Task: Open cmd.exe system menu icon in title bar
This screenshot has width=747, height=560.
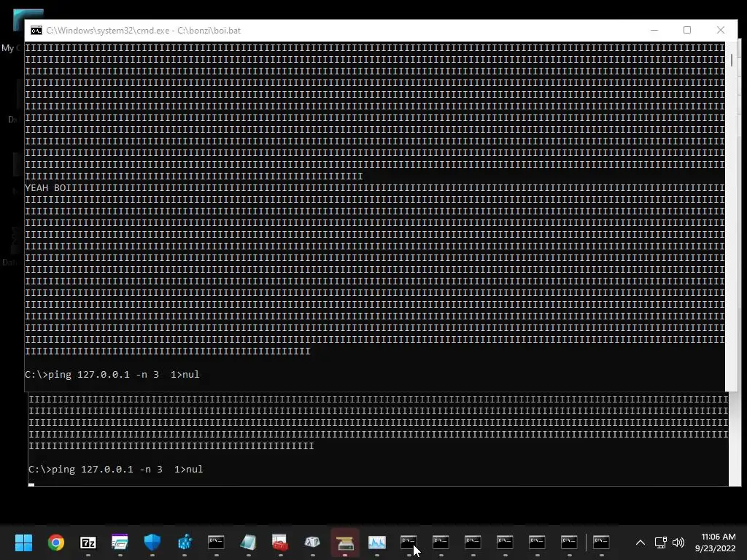Action: pyautogui.click(x=36, y=31)
